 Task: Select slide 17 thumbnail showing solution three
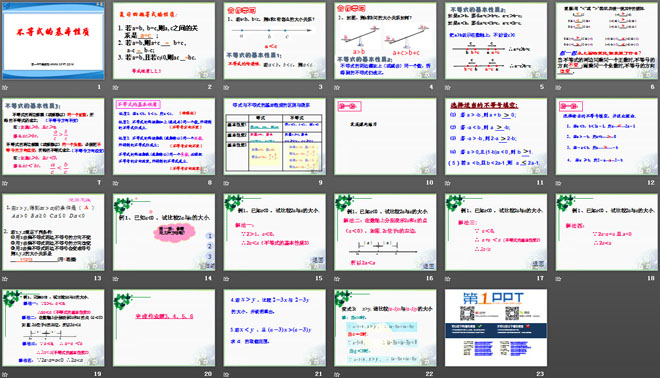[496, 232]
